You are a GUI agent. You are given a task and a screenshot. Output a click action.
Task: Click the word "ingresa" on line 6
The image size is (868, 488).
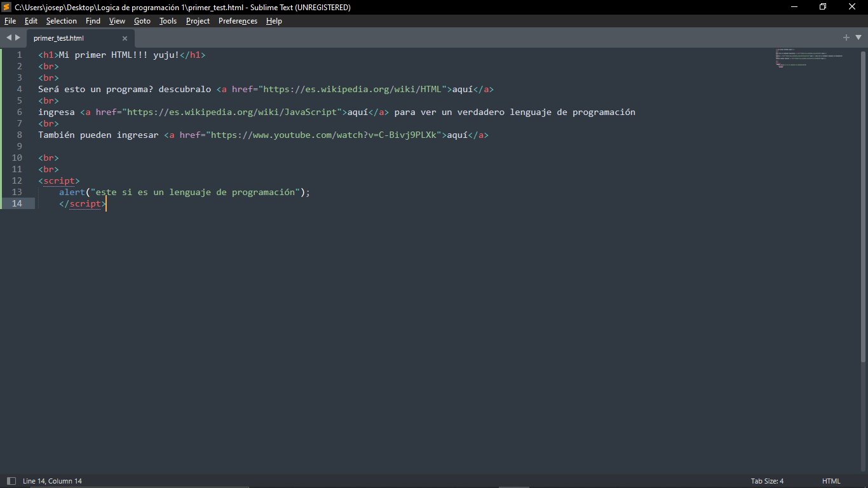pyautogui.click(x=56, y=112)
